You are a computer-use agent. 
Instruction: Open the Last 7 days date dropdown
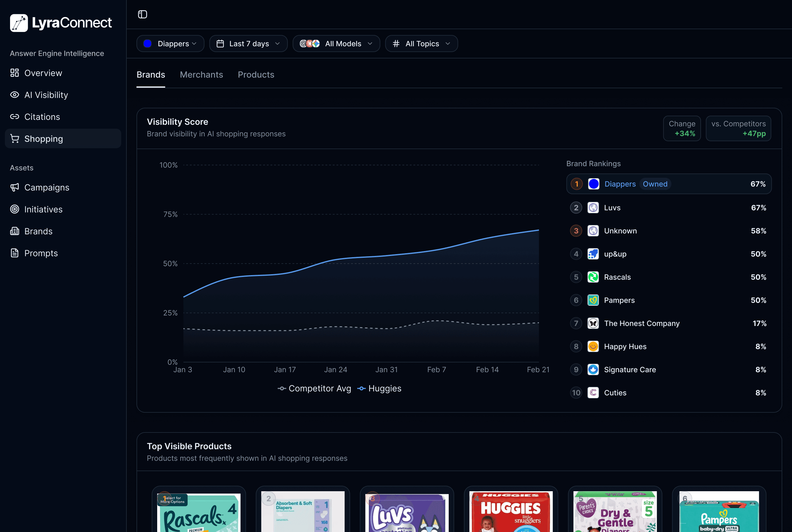(249, 44)
